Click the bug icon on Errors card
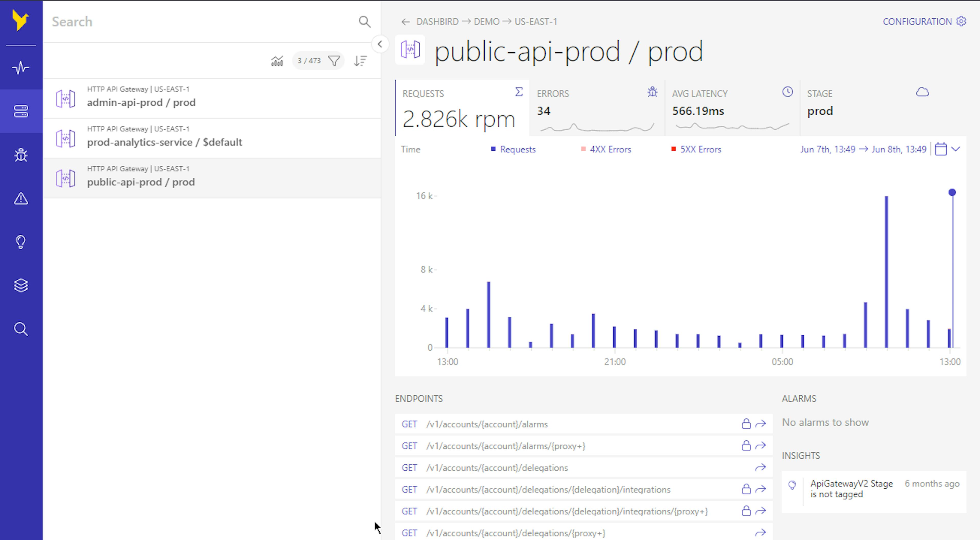The image size is (980, 540). tap(653, 92)
